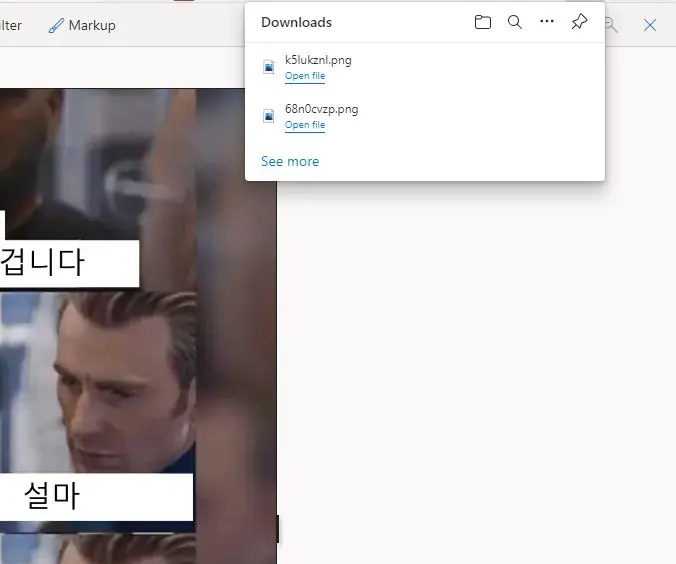
Task: Search downloads with the magnifier icon
Action: [x=515, y=22]
